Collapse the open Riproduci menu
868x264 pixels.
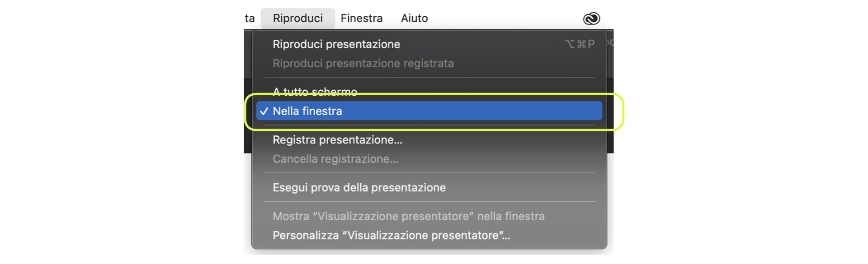297,19
